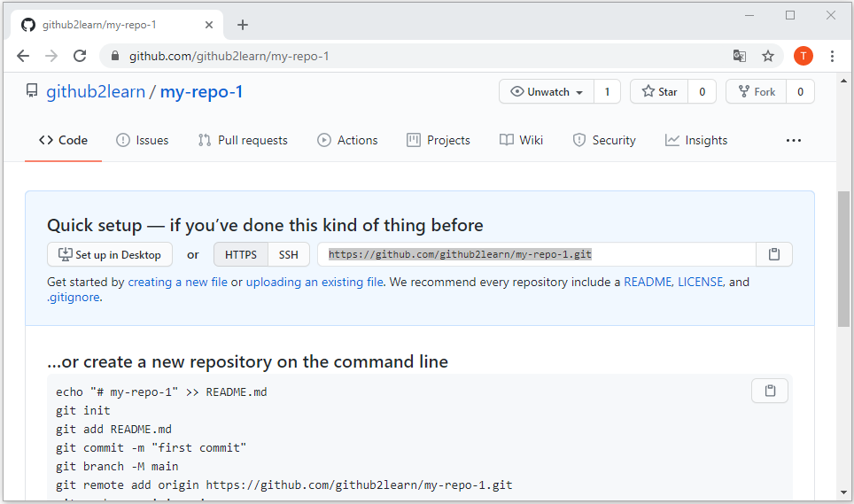
Task: View the Insights tab
Action: click(x=696, y=141)
